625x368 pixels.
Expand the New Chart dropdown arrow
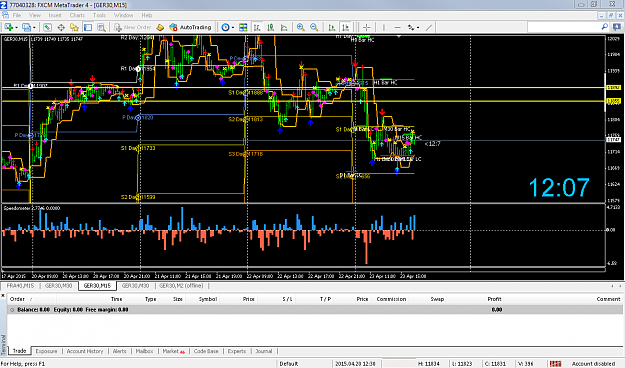[x=16, y=28]
